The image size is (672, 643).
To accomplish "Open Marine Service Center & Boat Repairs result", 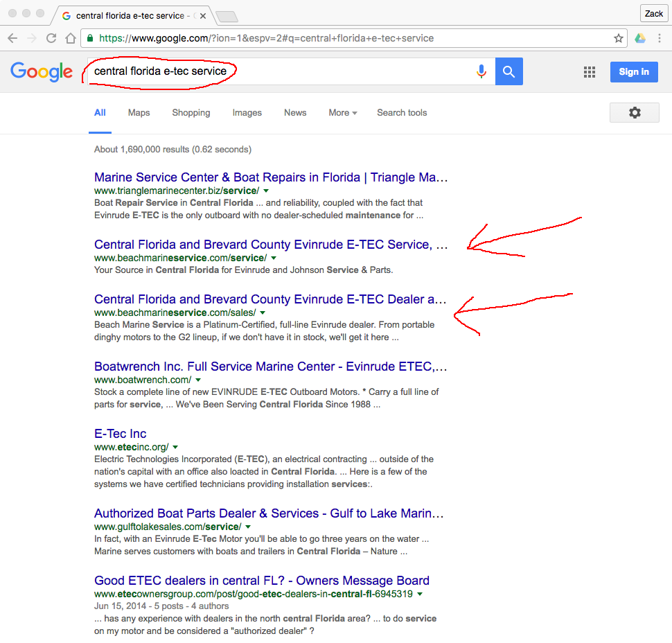I will (x=271, y=177).
